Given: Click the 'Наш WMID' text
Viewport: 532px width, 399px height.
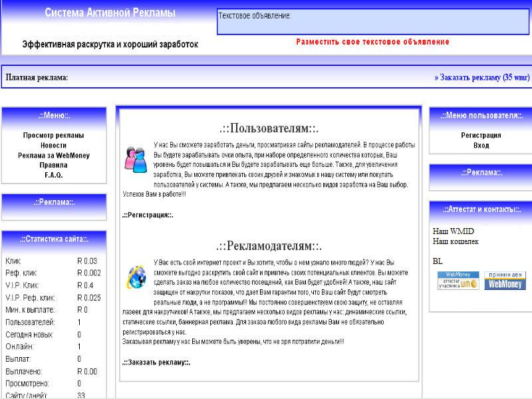Looking at the screenshot, I should [x=454, y=231].
